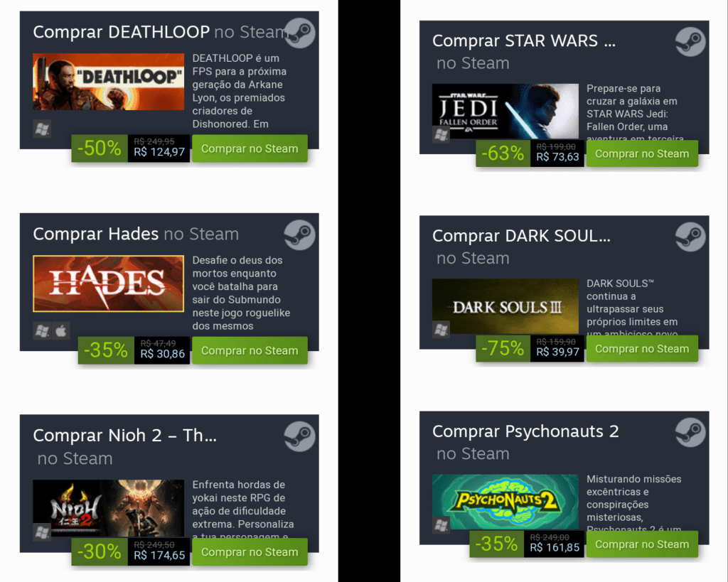Click Comprar no Steam for Nioh 2
The width and height of the screenshot is (728, 582).
[250, 552]
